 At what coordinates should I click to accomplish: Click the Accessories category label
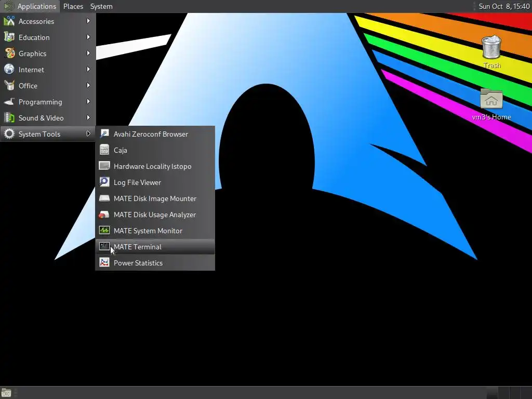coord(36,21)
